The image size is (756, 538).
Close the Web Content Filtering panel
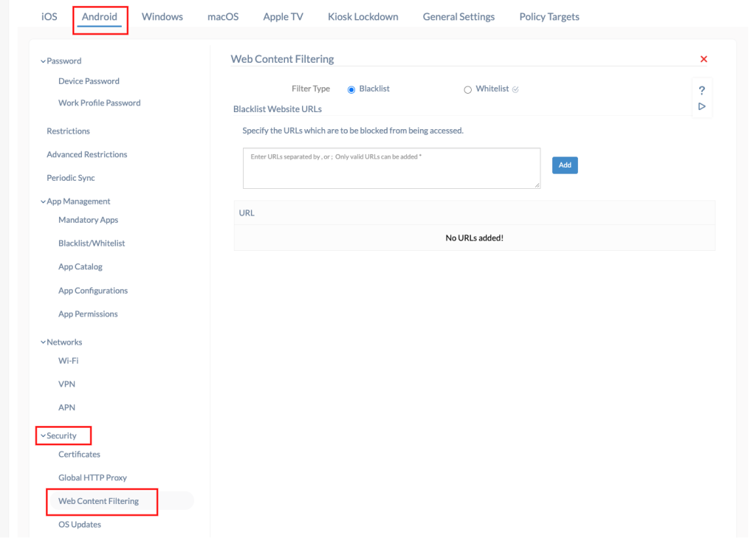click(703, 59)
